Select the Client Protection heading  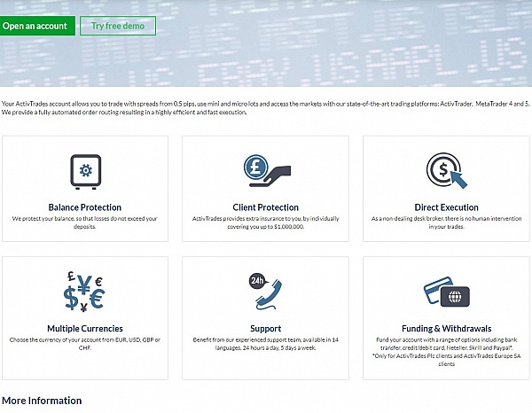pyautogui.click(x=266, y=207)
